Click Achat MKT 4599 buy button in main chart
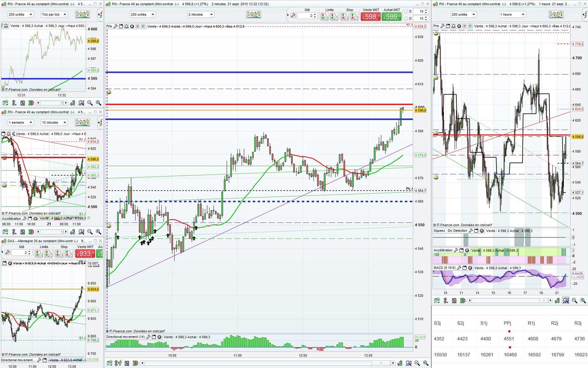The height and width of the screenshot is (368, 588). point(391,17)
